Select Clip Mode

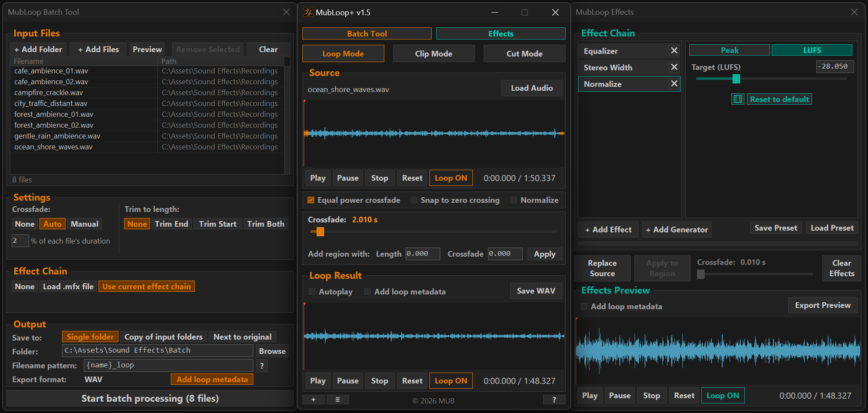point(433,53)
